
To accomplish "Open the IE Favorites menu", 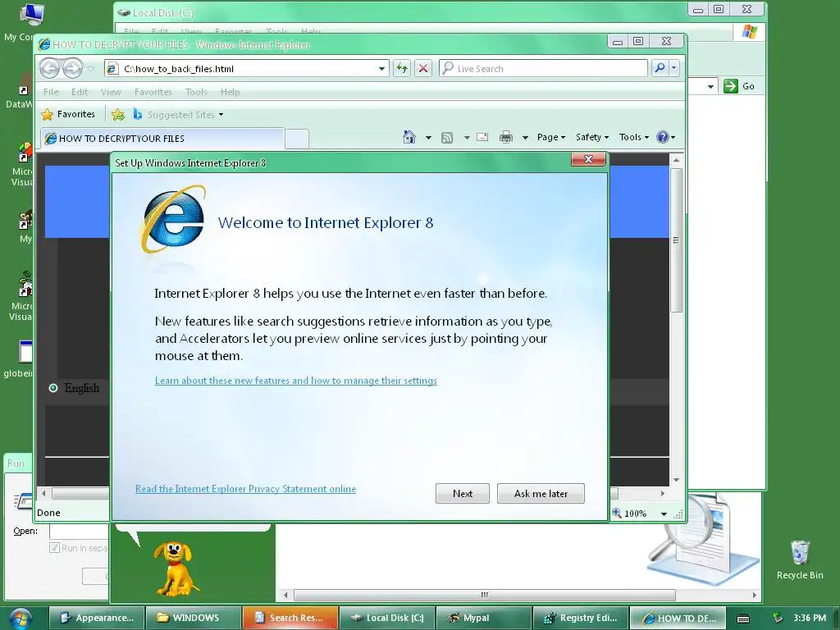I will tap(153, 92).
